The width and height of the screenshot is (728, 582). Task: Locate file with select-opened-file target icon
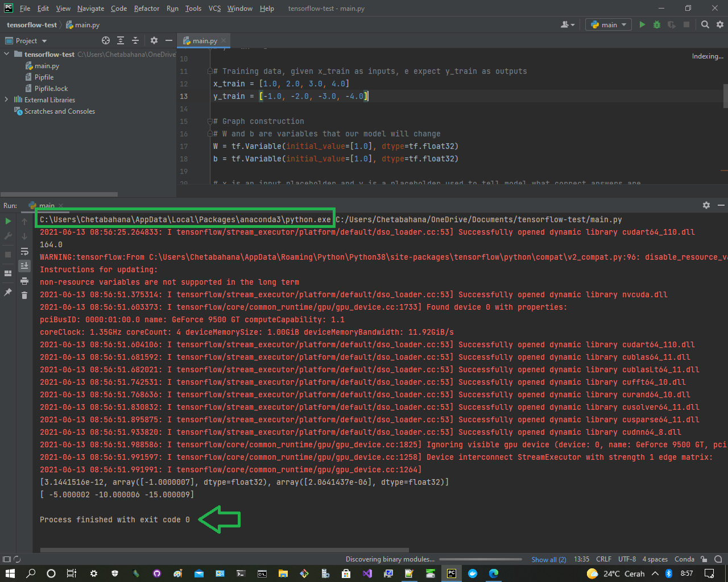(106, 40)
